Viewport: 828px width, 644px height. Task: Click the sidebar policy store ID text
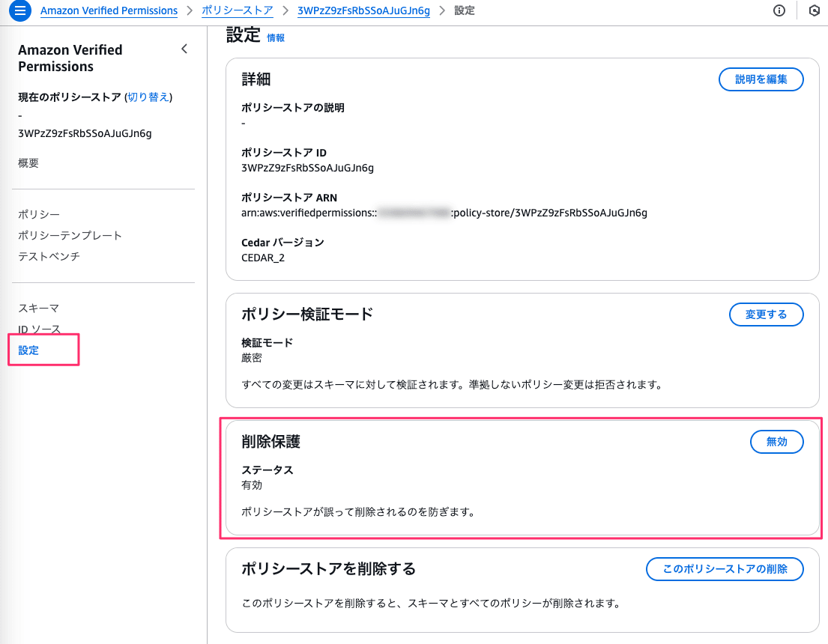[85, 133]
